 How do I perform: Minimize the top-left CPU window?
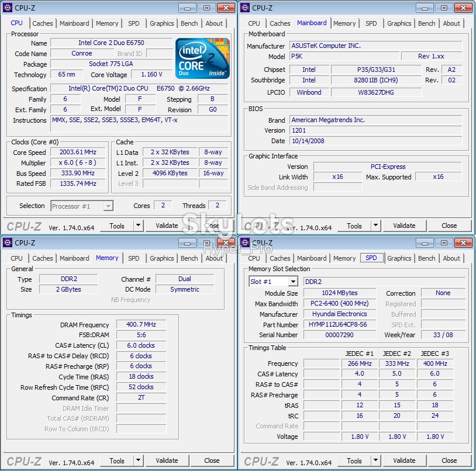pyautogui.click(x=187, y=8)
